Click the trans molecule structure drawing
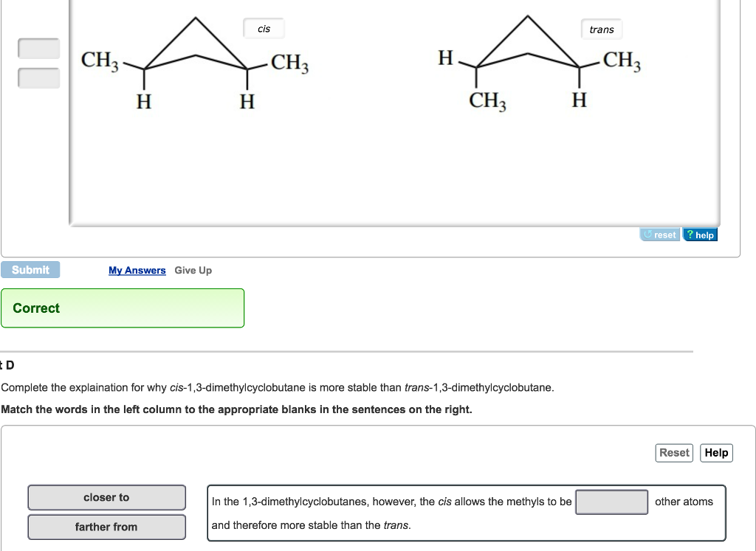 coord(539,63)
